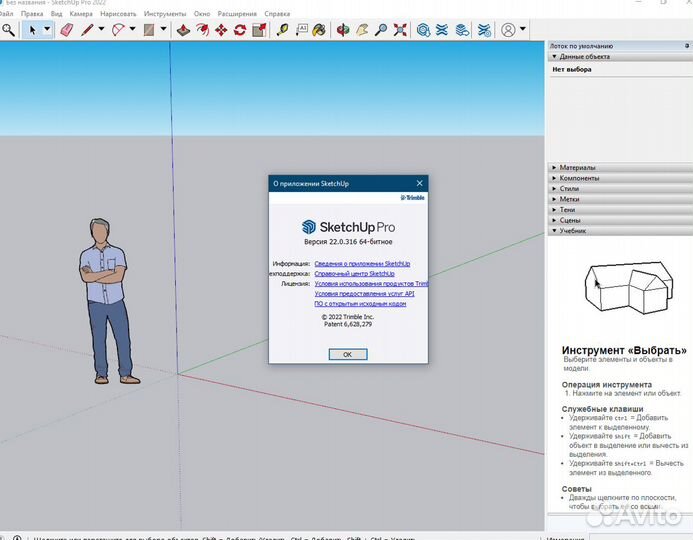Select the Offset tool
Image resolution: width=693 pixels, height=540 pixels.
pyautogui.click(x=203, y=30)
